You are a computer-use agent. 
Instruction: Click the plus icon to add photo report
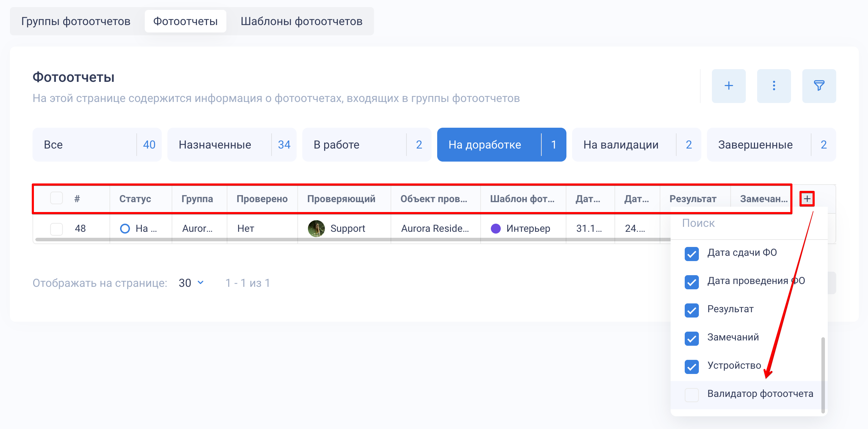(728, 86)
